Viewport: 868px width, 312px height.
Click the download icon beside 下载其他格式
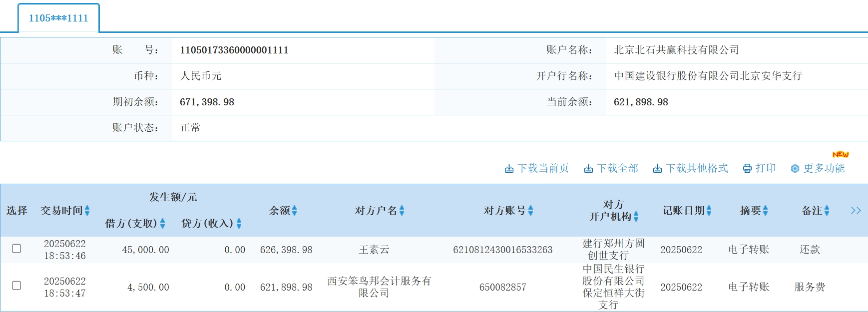pyautogui.click(x=657, y=169)
